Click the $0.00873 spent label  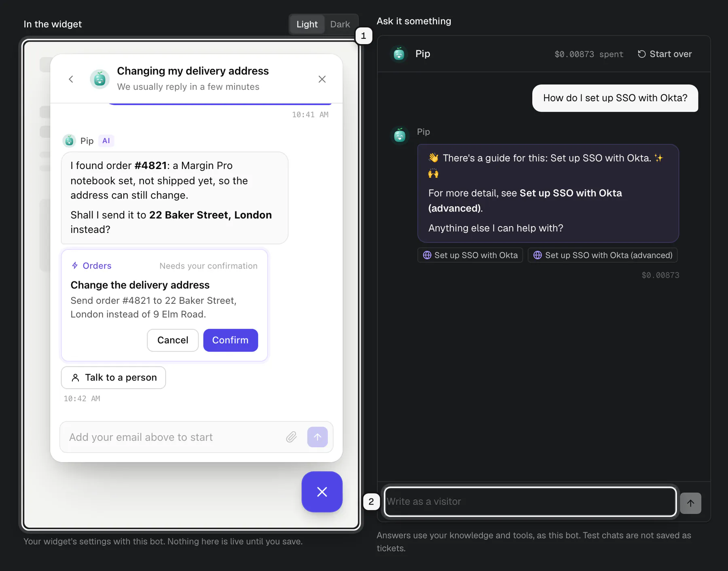pos(589,54)
